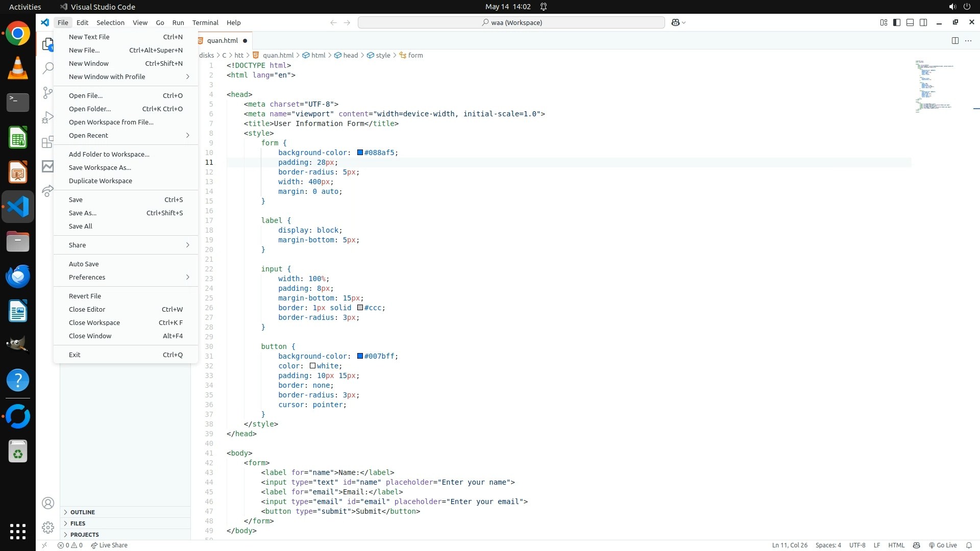The height and width of the screenshot is (551, 980).
Task: Open the Accounts icon in activity bar
Action: point(48,503)
